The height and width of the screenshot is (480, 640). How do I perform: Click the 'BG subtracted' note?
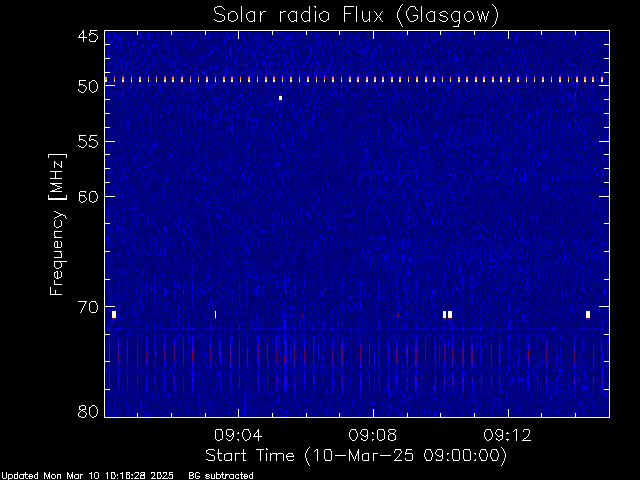[221, 476]
